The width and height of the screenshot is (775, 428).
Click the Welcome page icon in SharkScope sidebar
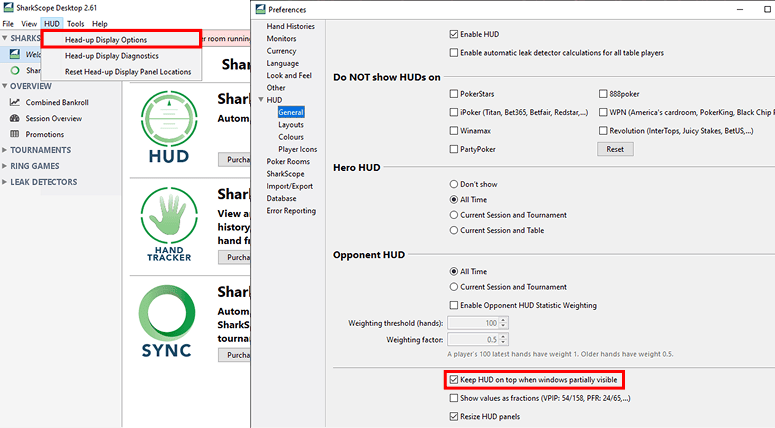point(15,54)
